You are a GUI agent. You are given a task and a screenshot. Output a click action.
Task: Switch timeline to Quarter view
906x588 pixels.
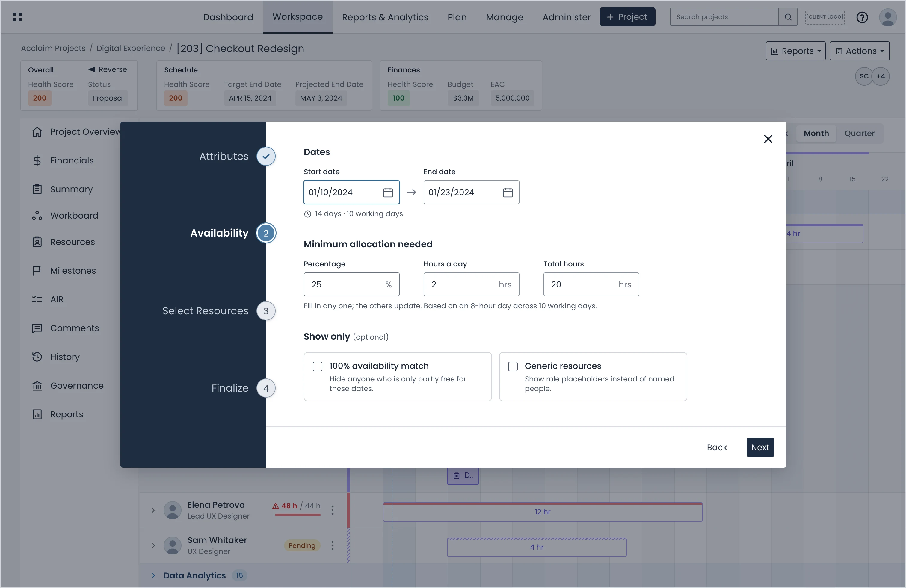(x=859, y=133)
